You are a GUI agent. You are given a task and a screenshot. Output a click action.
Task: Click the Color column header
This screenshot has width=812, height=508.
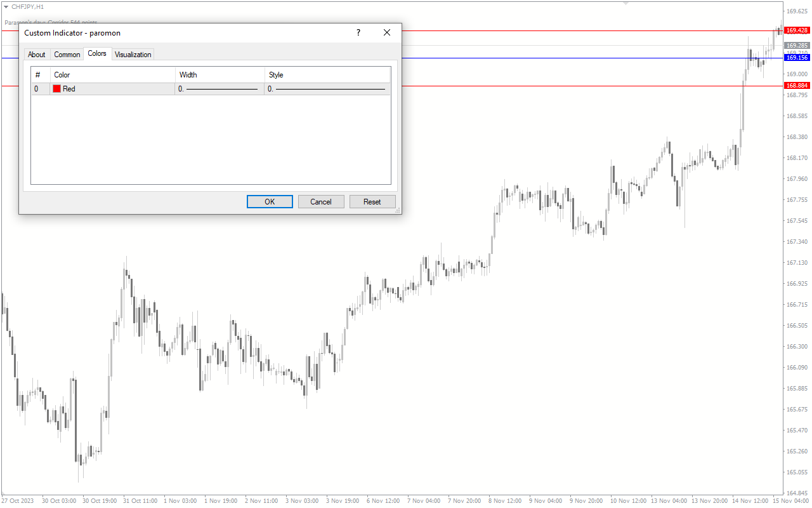(x=113, y=75)
